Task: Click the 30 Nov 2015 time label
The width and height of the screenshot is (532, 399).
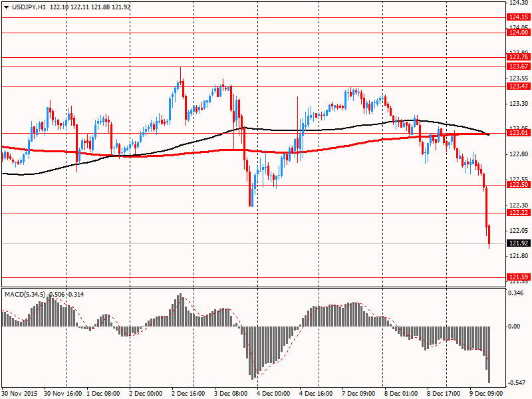Action: [x=21, y=394]
